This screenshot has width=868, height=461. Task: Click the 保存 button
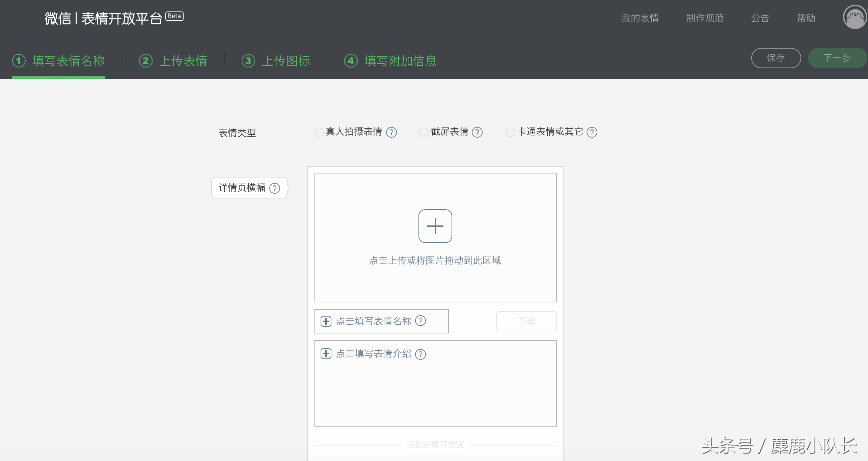click(x=776, y=58)
